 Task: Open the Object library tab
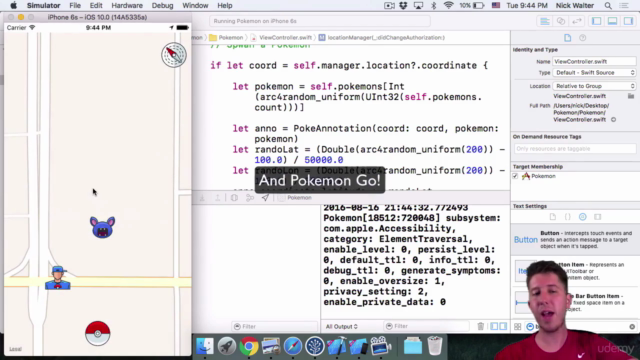[x=582, y=217]
